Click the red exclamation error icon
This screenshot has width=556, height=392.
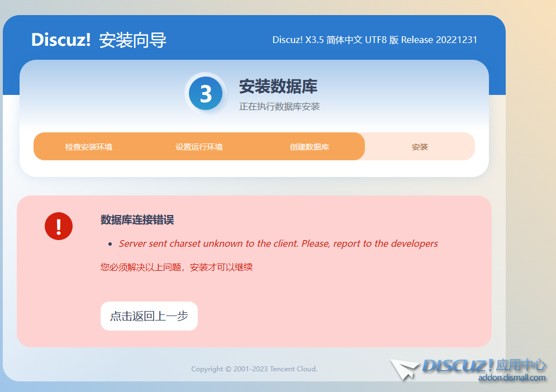(59, 226)
